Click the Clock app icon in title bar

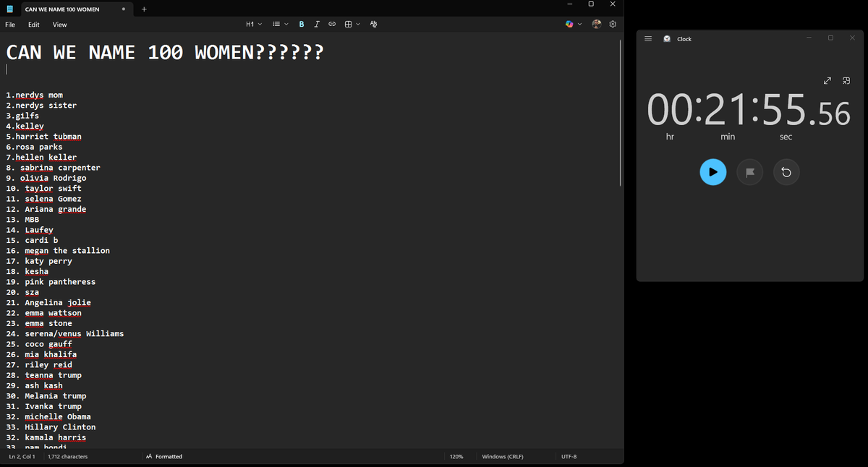(667, 38)
